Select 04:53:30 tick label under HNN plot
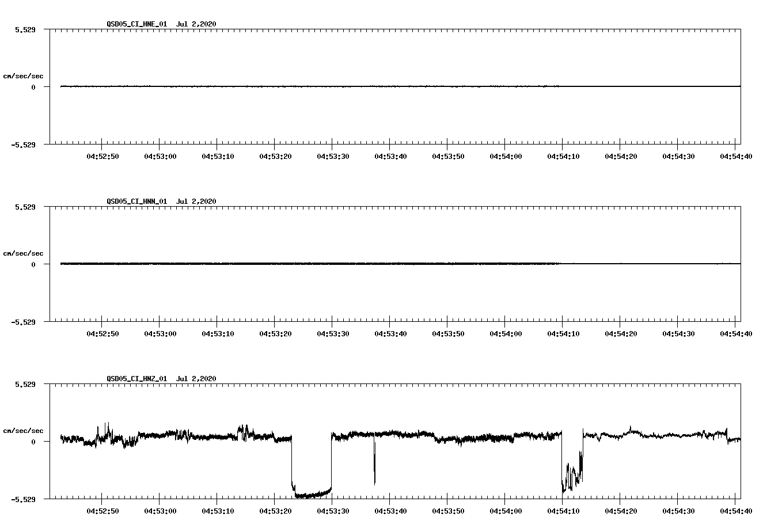Viewport: 782px width, 532px height. click(333, 333)
